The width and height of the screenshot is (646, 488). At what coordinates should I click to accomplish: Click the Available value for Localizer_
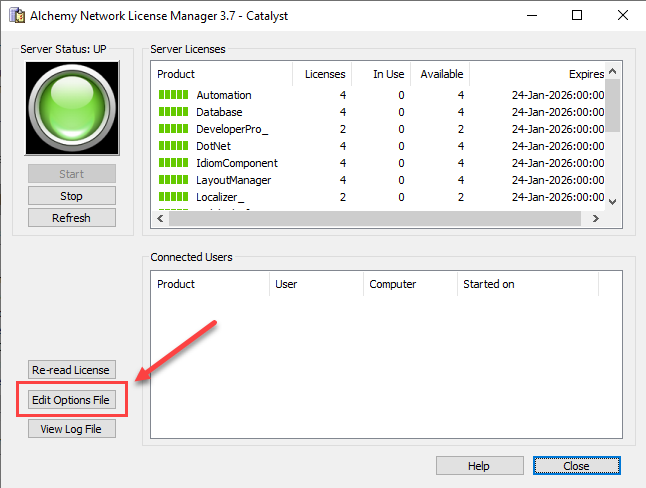tap(461, 197)
